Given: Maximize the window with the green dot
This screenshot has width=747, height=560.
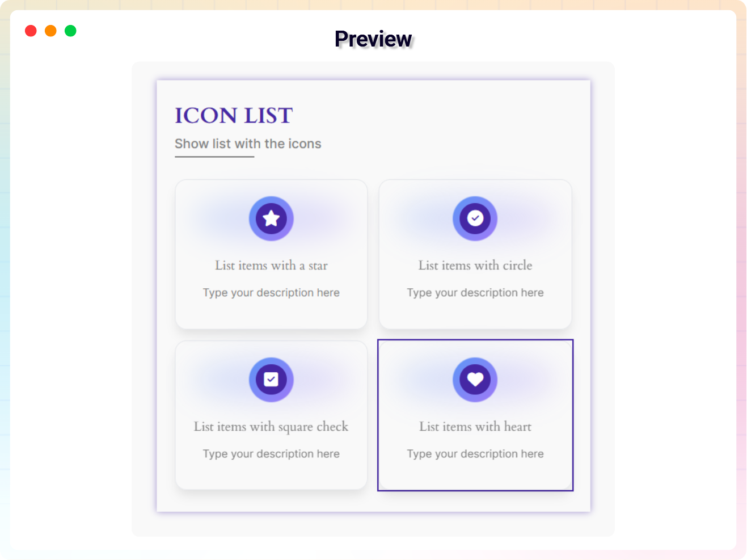Looking at the screenshot, I should point(70,31).
